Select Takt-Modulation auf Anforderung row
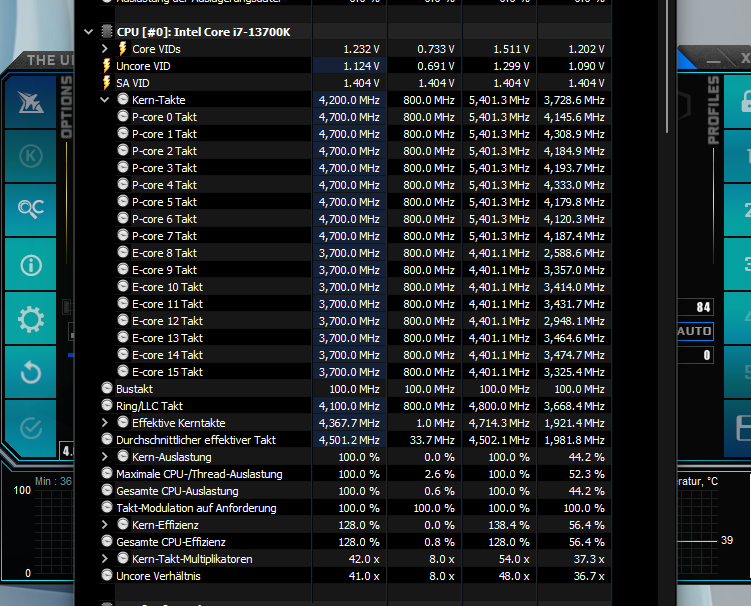 click(x=355, y=508)
